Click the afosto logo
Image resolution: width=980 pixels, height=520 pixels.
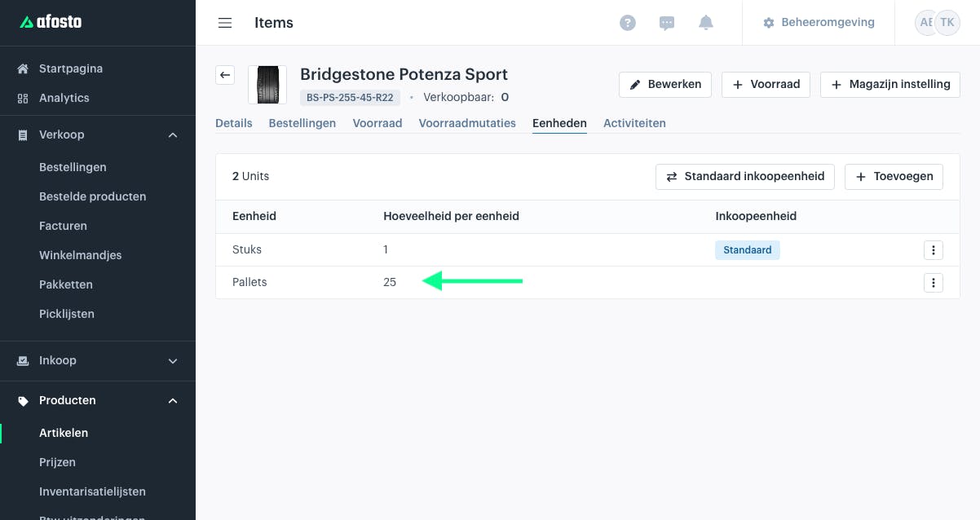coord(51,23)
